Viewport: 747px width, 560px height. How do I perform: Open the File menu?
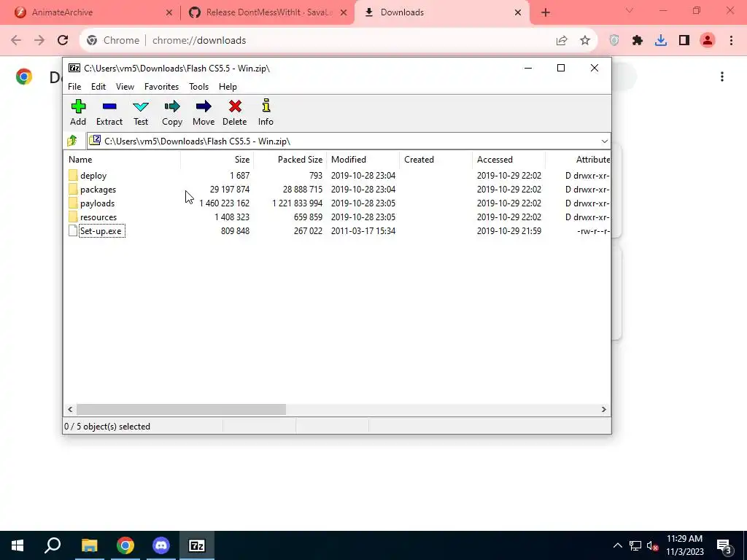pyautogui.click(x=74, y=87)
